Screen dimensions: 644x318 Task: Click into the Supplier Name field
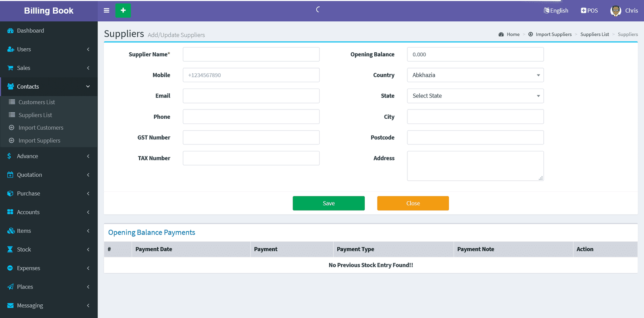click(x=251, y=54)
